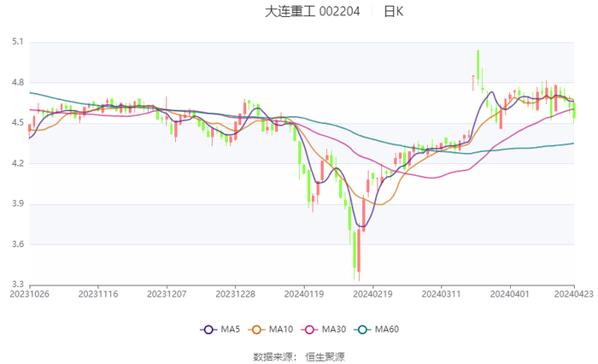The image size is (598, 364).
Task: Toggle the MA10 series via its text label
Action: [x=281, y=329]
